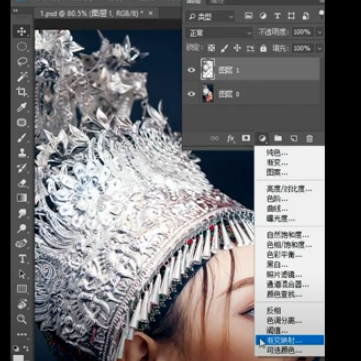Click the link layers chain icon

click(214, 138)
